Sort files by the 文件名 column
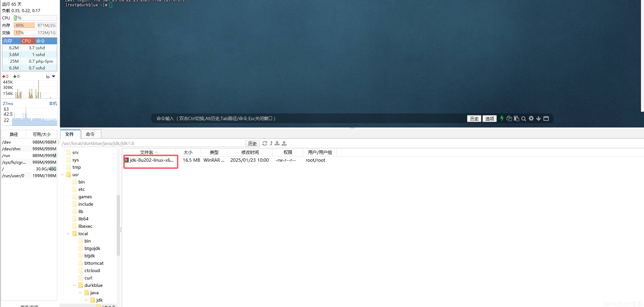Screen dimensions: 644x307 [149, 152]
